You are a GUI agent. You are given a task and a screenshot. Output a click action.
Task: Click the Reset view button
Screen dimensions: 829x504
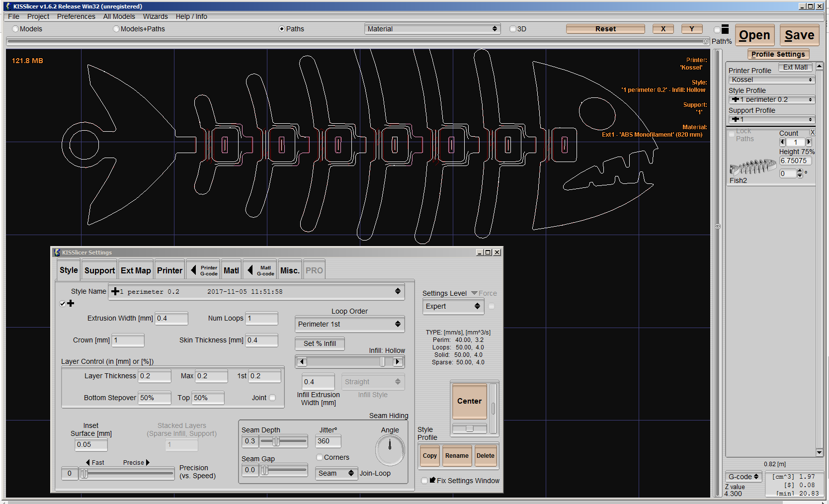[x=605, y=29]
